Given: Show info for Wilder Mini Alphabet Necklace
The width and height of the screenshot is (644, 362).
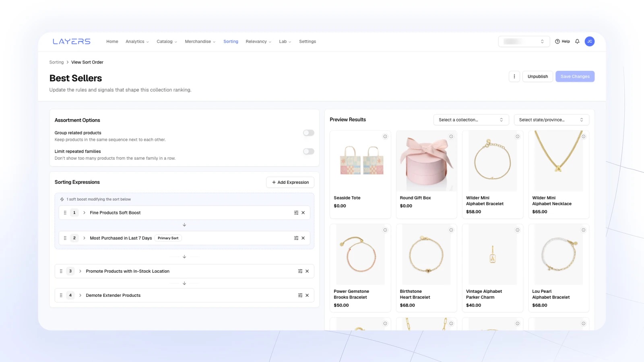Looking at the screenshot, I should pos(584,136).
